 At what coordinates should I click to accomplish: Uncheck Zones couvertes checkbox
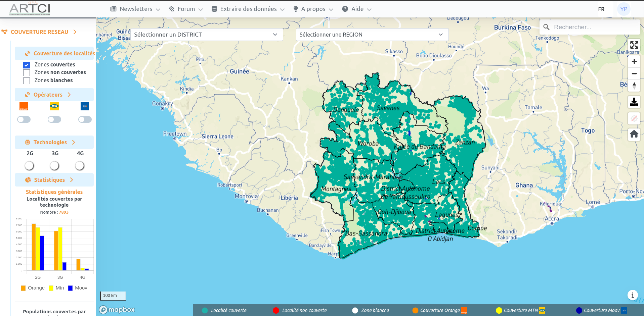coord(27,65)
